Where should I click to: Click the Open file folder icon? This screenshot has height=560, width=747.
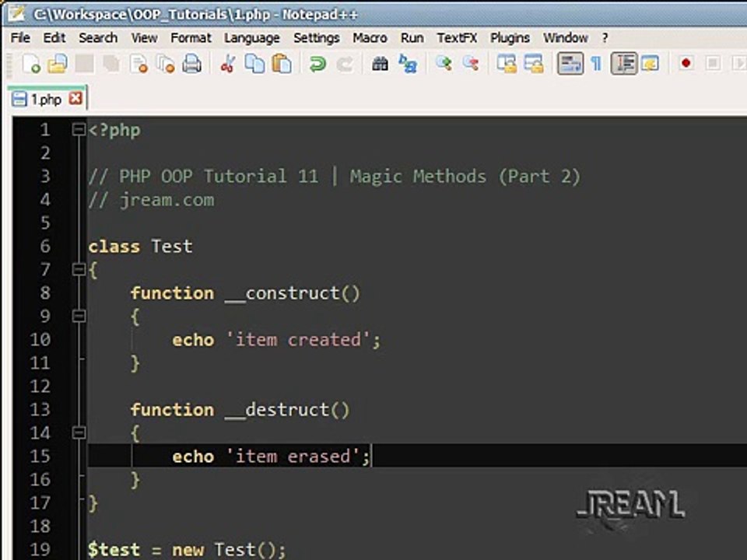click(x=58, y=63)
